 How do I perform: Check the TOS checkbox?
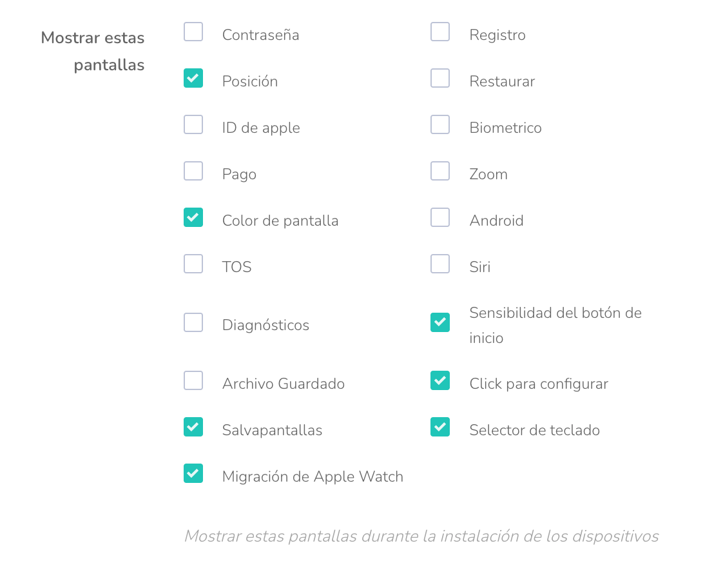(193, 264)
